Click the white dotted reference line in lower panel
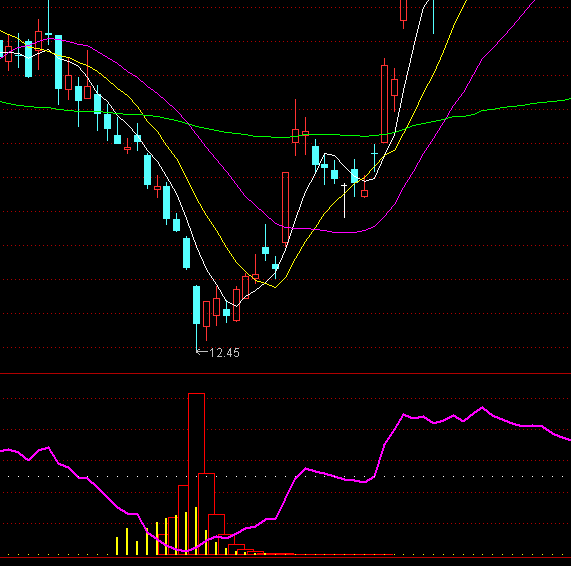 point(286,476)
